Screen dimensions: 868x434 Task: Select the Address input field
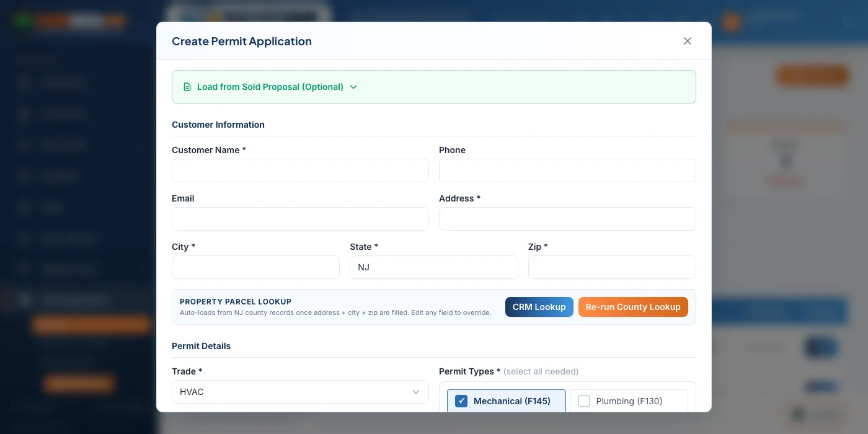(567, 219)
